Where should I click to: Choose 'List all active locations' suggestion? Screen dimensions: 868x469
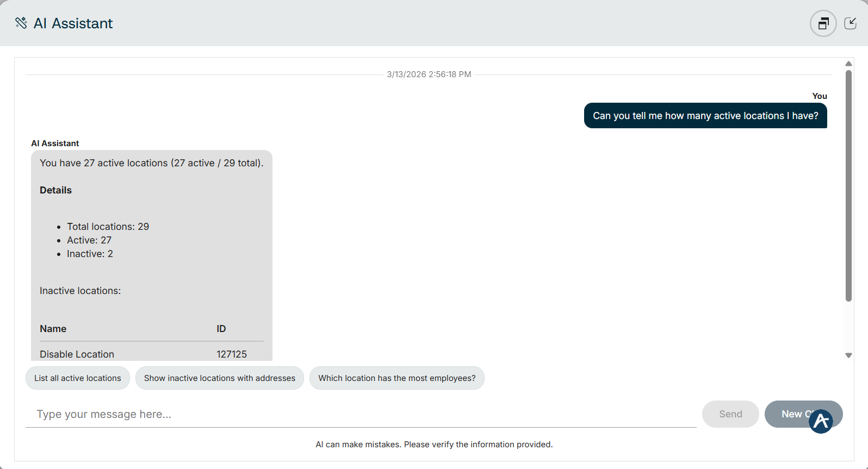click(x=78, y=378)
